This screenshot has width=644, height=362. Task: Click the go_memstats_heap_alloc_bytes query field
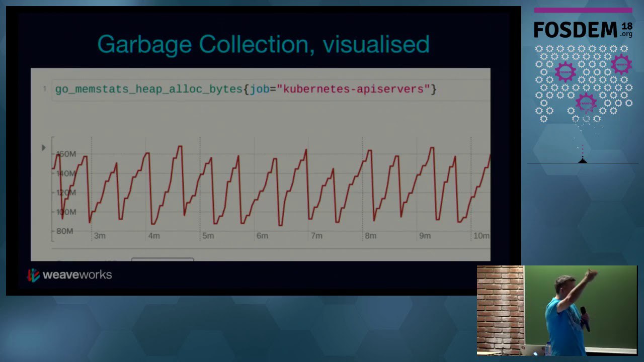(271, 89)
